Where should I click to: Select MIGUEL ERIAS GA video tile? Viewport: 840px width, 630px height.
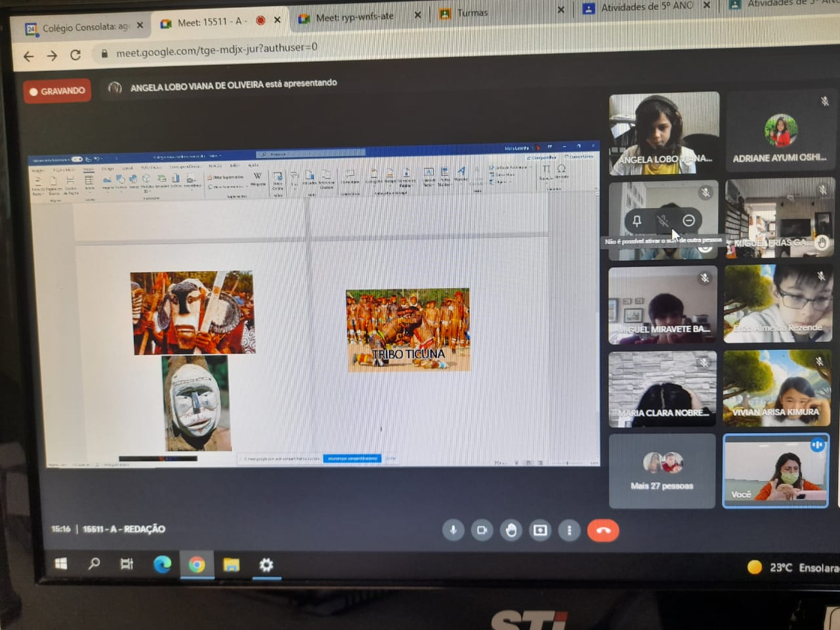point(780,219)
